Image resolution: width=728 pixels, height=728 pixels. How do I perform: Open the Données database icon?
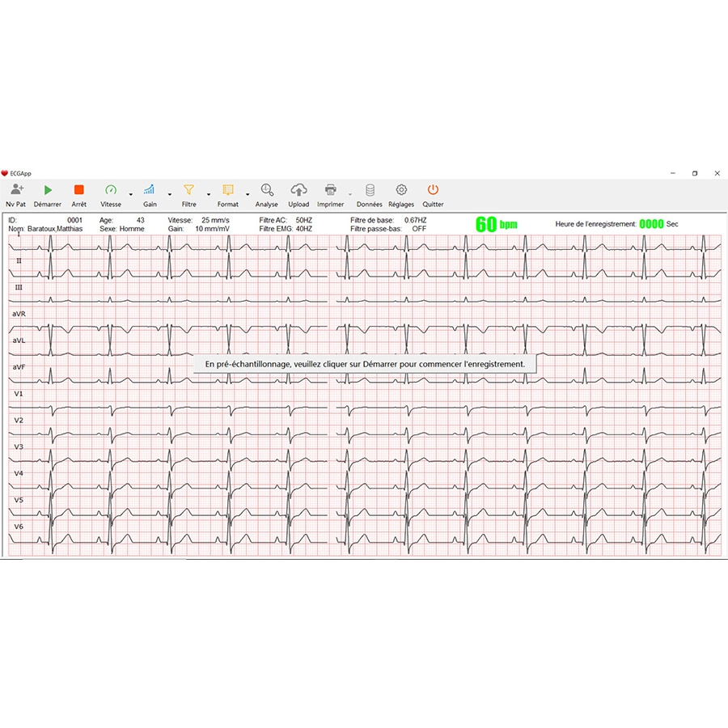click(x=370, y=190)
